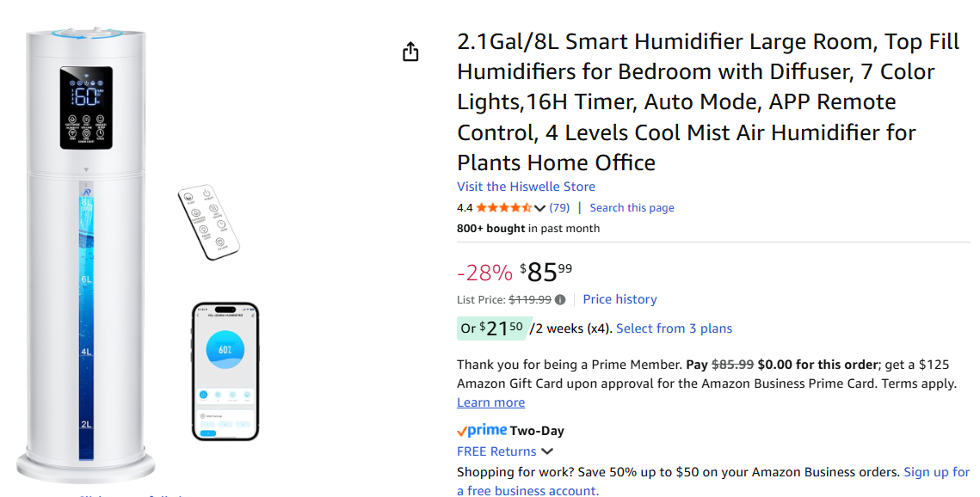Click the orange star rating icons
The height and width of the screenshot is (497, 980).
pyautogui.click(x=503, y=207)
